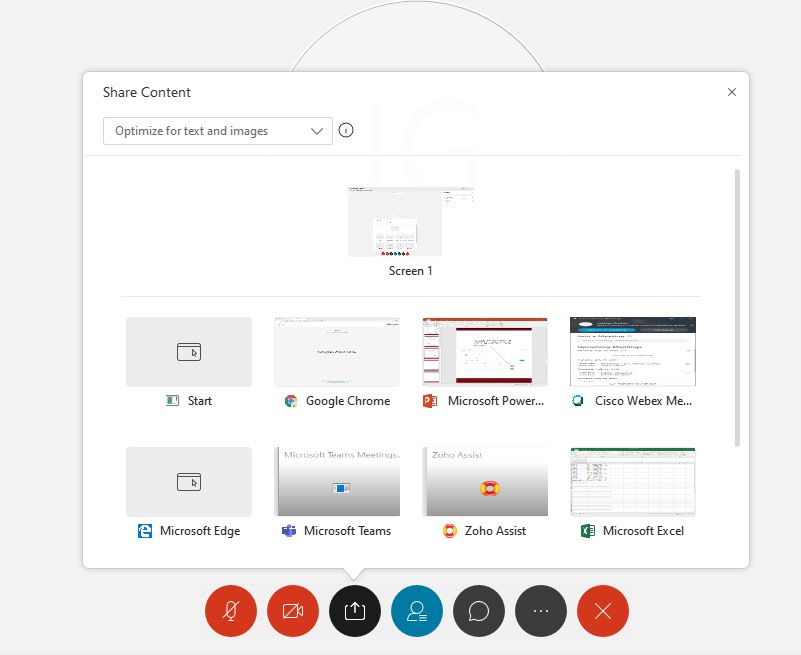Open the Participants panel
Image resolution: width=801 pixels, height=655 pixels.
[x=416, y=611]
